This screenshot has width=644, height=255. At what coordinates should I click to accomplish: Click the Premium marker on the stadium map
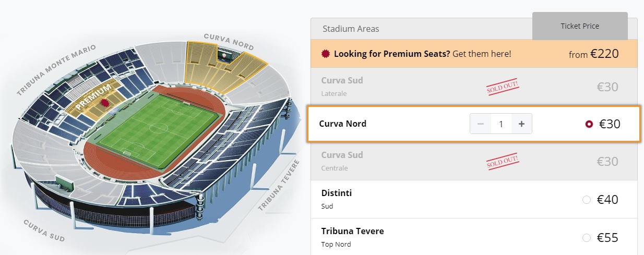point(105,102)
